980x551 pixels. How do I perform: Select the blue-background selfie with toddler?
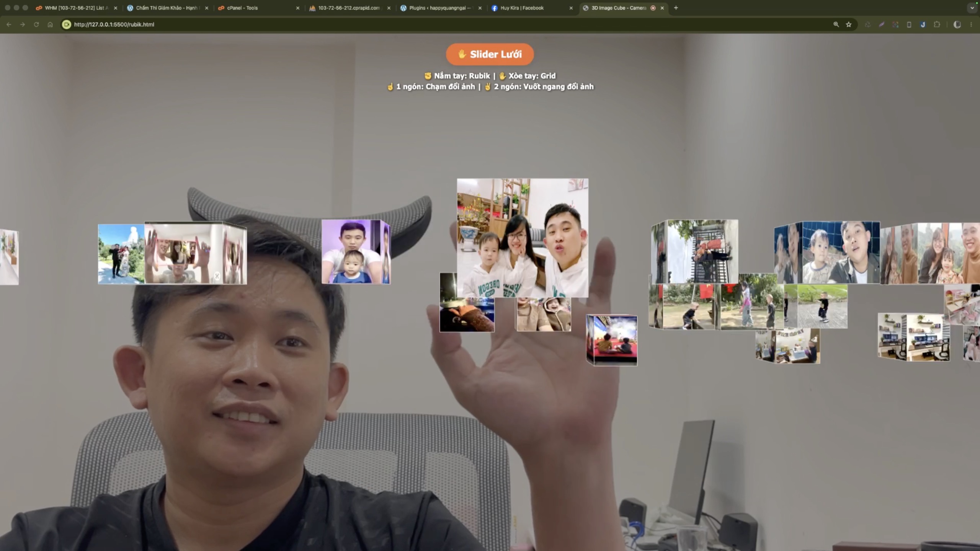(x=841, y=253)
